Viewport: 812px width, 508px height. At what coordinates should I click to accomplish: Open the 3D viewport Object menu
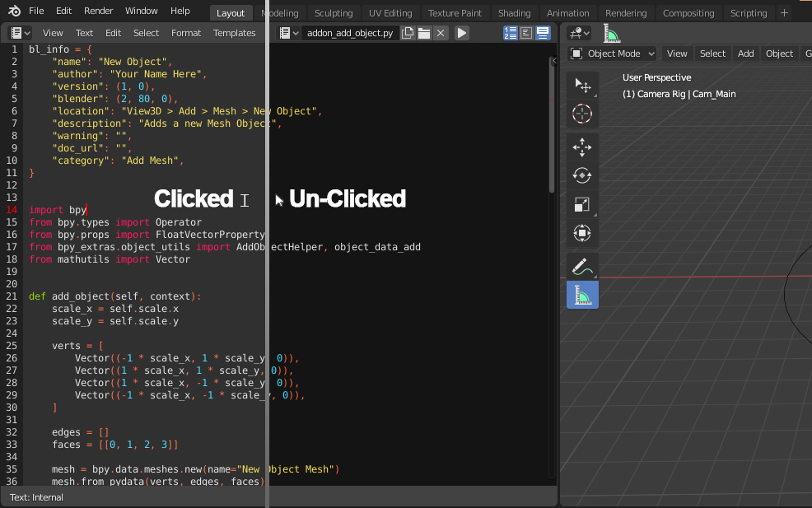779,54
